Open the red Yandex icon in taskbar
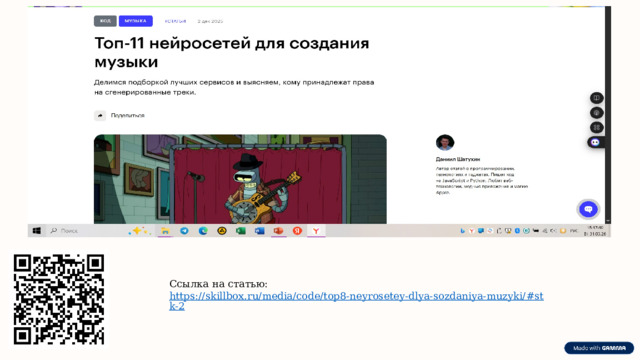 297,231
